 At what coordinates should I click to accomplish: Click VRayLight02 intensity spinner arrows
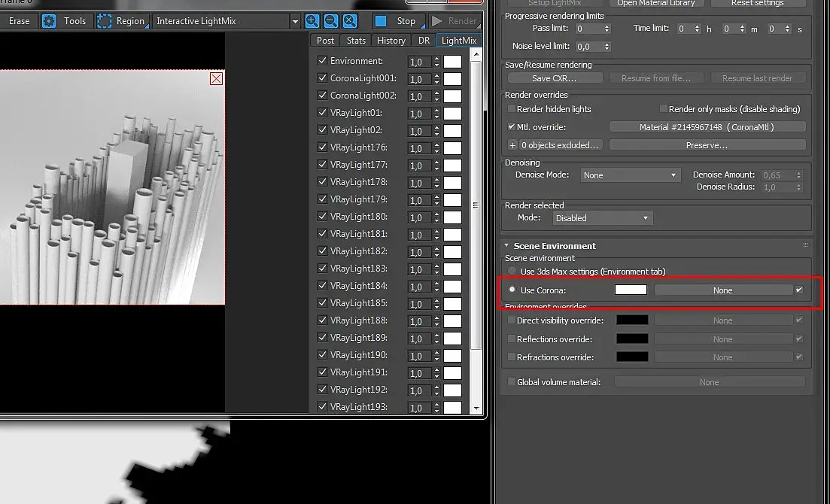point(436,131)
